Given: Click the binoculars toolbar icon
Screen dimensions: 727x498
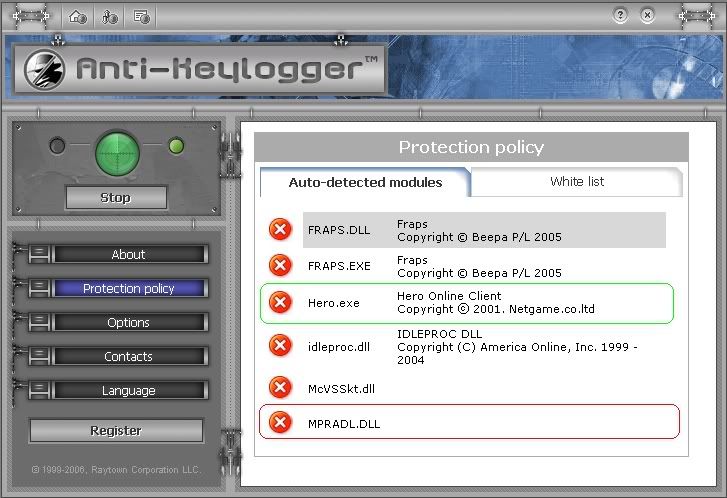Looking at the screenshot, I should coord(109,17).
